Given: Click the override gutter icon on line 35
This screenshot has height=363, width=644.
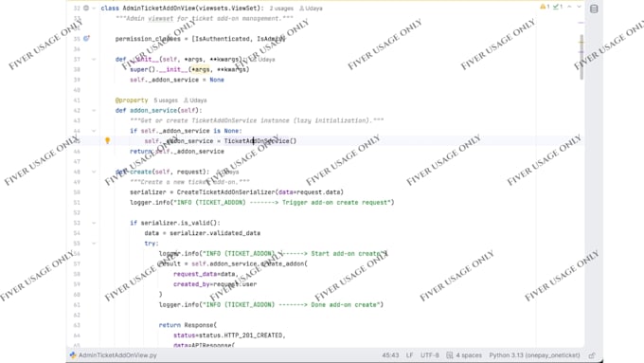Looking at the screenshot, I should tap(86, 39).
